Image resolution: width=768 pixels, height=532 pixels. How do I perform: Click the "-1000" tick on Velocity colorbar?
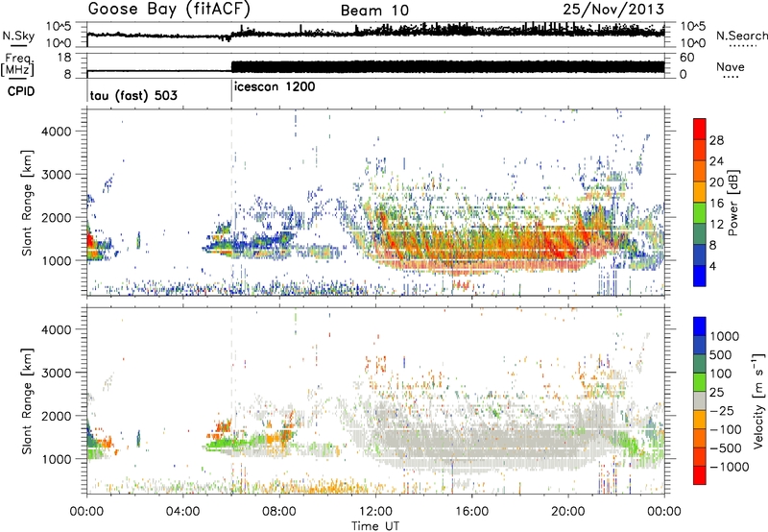pos(730,467)
